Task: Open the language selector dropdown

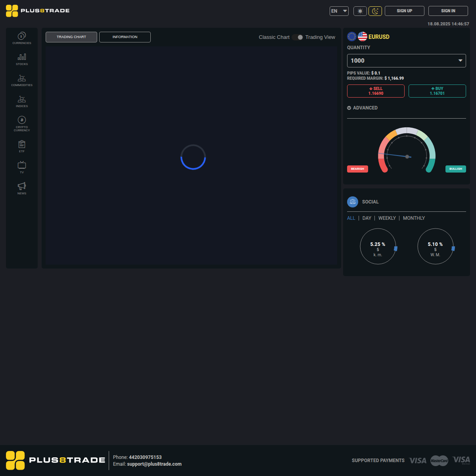Action: [339, 11]
